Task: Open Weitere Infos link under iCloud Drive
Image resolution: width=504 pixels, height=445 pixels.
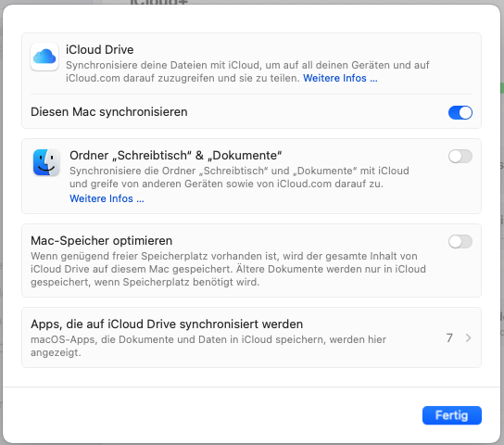Action: (x=340, y=78)
